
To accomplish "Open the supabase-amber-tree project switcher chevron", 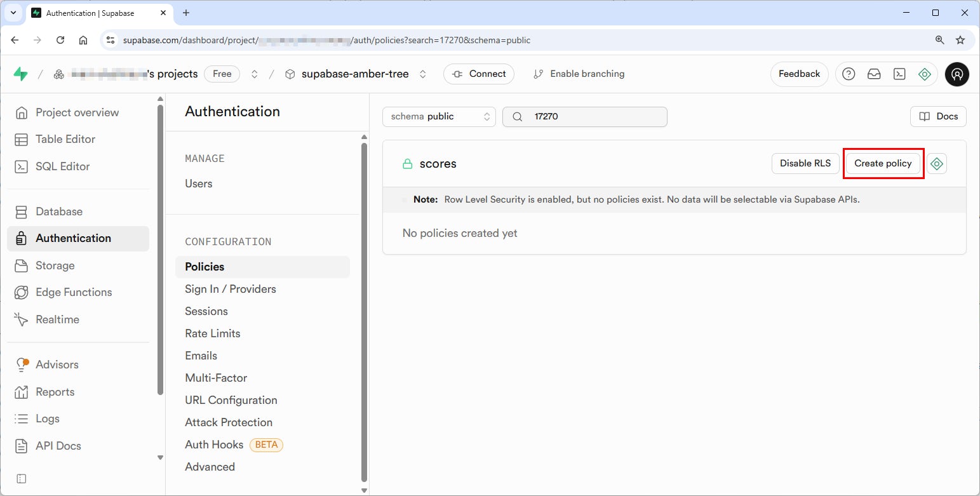I will [423, 74].
